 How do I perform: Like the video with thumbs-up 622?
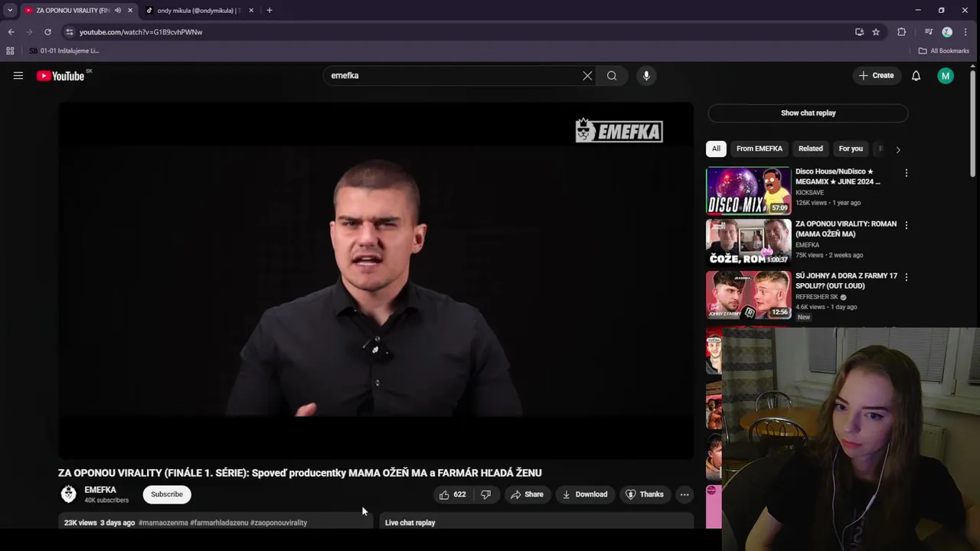(452, 494)
